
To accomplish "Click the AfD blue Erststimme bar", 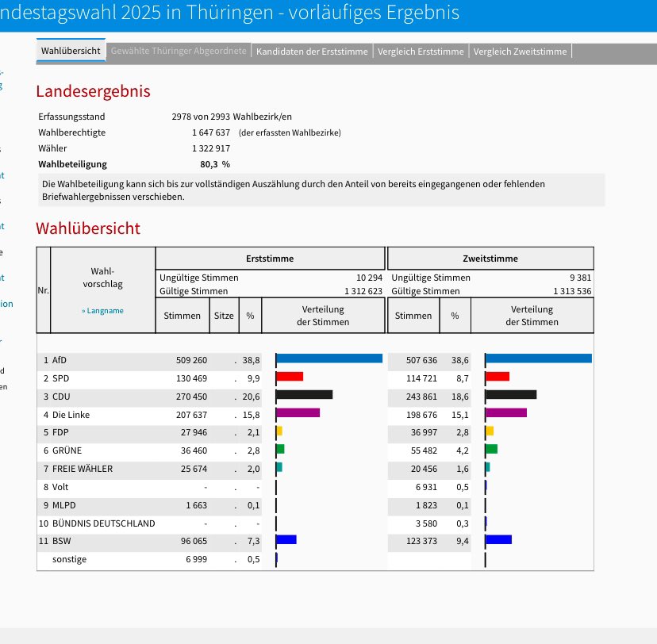I will (x=329, y=358).
